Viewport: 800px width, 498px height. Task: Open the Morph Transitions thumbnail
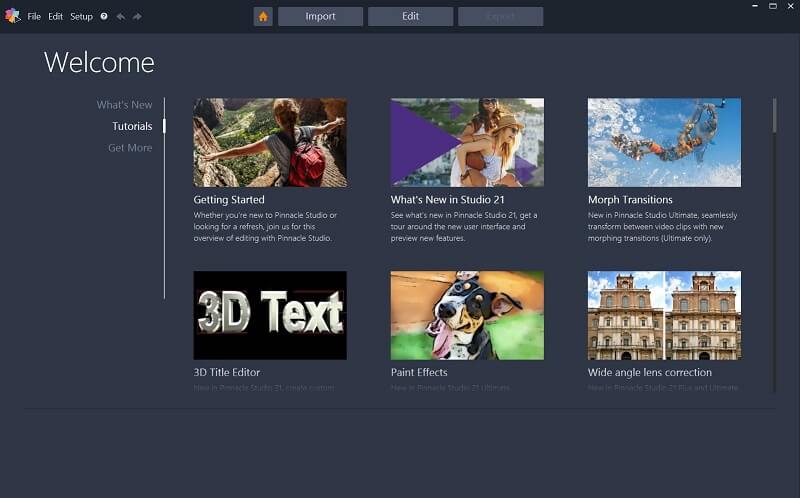point(664,142)
